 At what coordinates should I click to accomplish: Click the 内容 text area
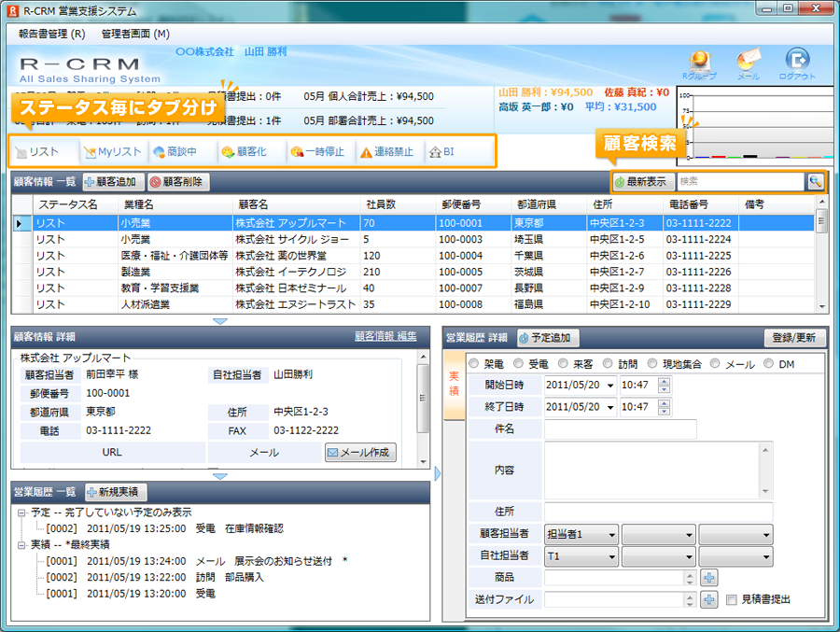[x=651, y=470]
